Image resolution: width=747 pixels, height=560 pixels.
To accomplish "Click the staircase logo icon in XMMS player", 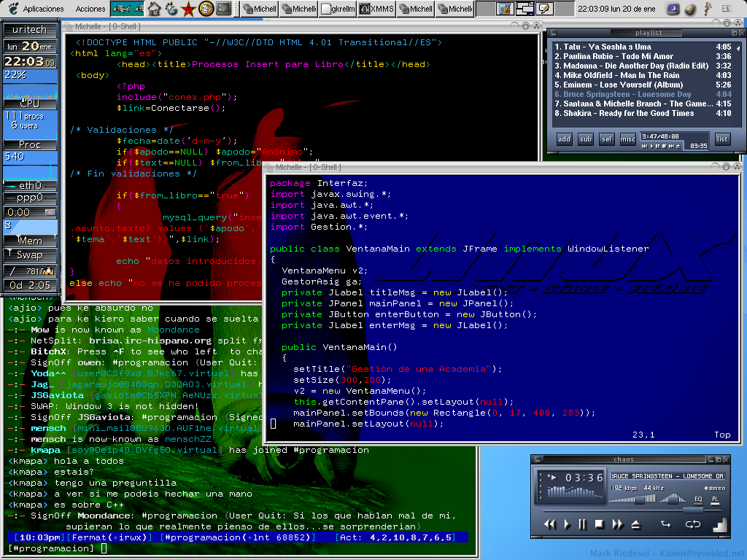I will point(720,524).
